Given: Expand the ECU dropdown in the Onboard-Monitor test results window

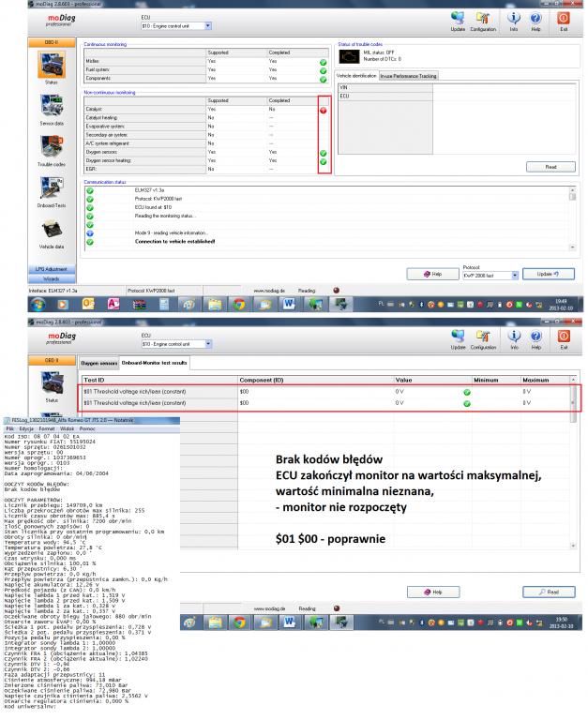Looking at the screenshot, I should pyautogui.click(x=208, y=344).
